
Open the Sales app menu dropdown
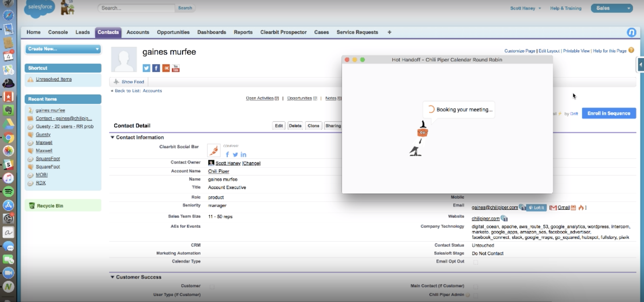[x=612, y=8]
